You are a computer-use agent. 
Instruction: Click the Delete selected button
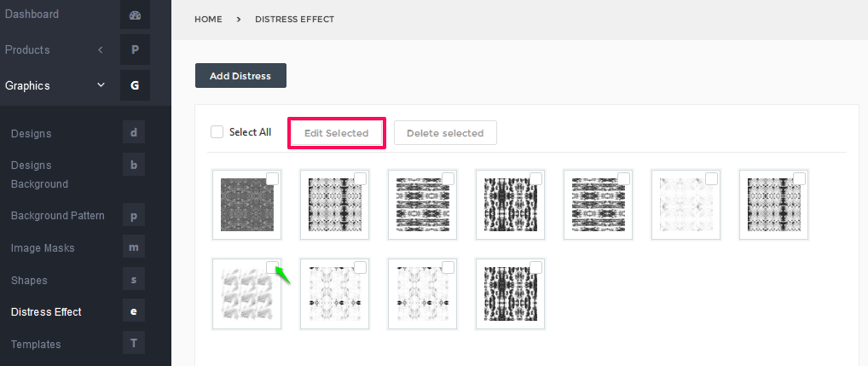445,133
